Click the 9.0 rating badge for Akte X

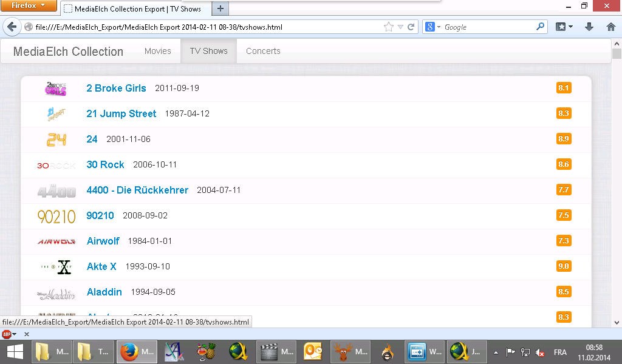[564, 266]
